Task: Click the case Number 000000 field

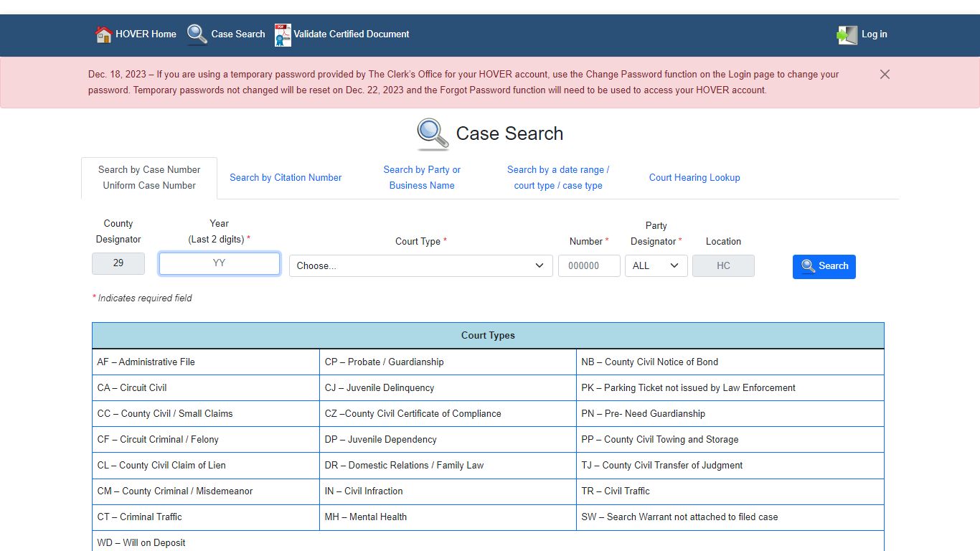Action: (x=589, y=266)
